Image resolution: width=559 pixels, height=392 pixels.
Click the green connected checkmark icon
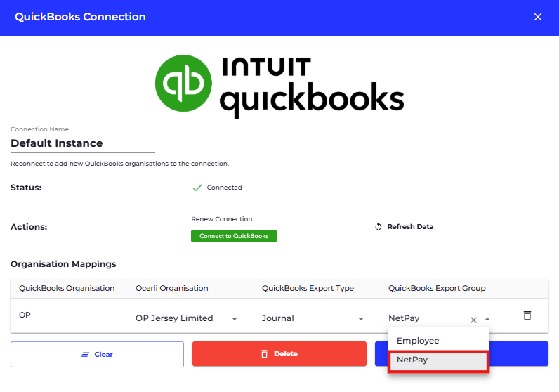pos(197,188)
